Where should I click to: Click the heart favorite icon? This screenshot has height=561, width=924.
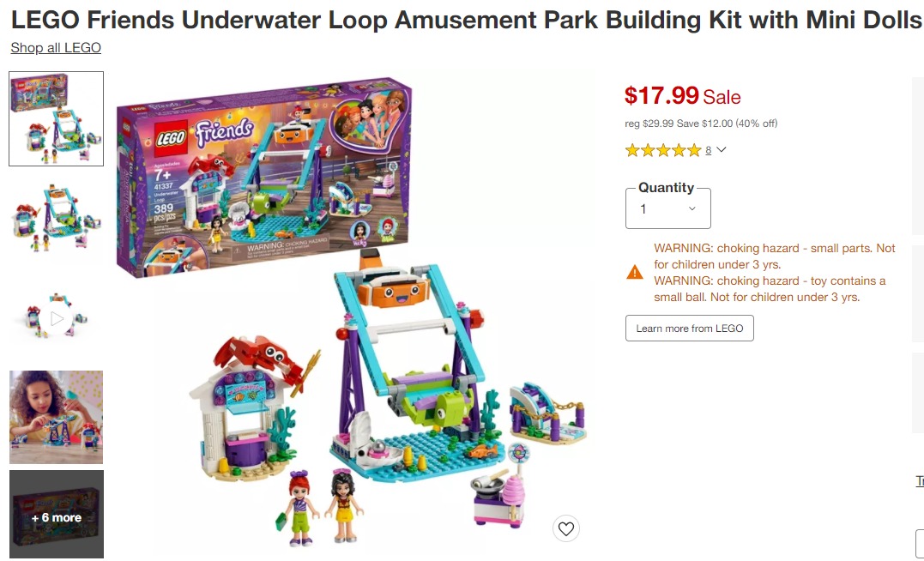pyautogui.click(x=565, y=528)
